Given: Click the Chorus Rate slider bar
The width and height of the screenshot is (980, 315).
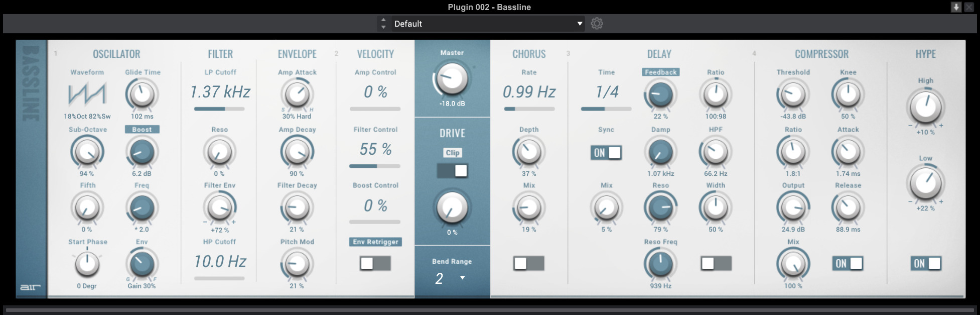Looking at the screenshot, I should pyautogui.click(x=529, y=109).
